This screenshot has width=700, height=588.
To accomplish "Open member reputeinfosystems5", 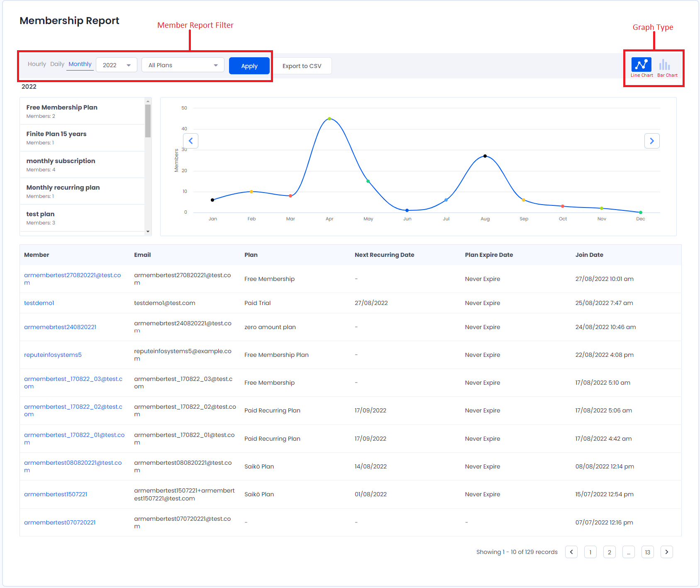I will 53,355.
